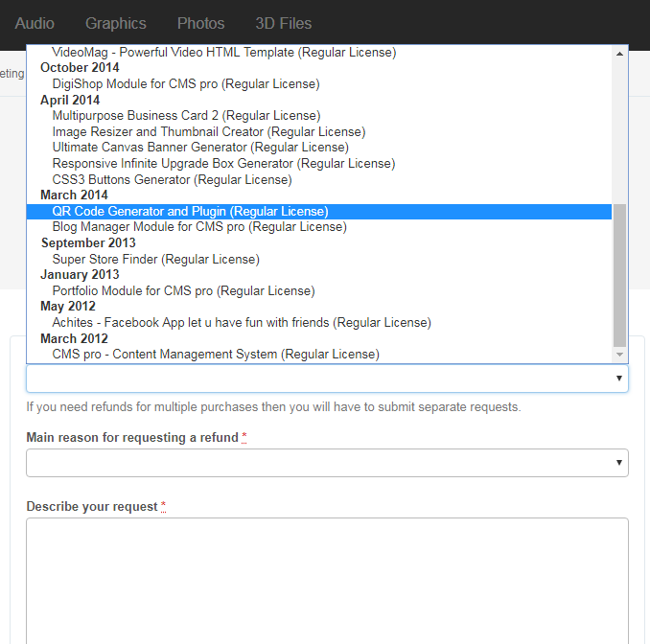Screen dimensions: 650x644
Task: Select Blog Manager Module for CMS pro
Action: [319, 227]
